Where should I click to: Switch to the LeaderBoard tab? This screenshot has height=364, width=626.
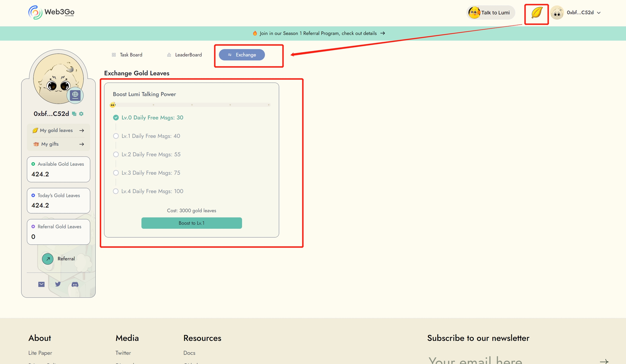point(184,55)
